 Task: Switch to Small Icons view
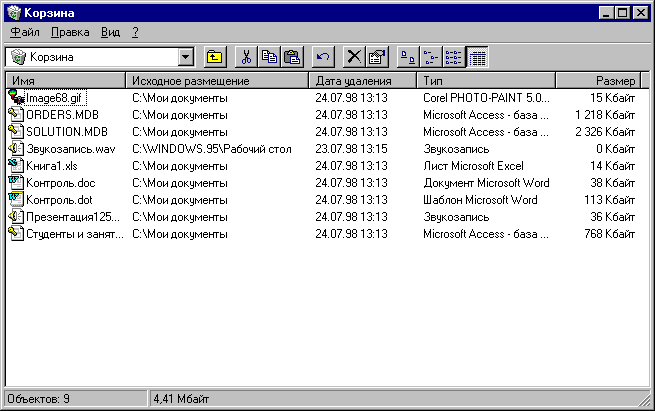pos(431,57)
